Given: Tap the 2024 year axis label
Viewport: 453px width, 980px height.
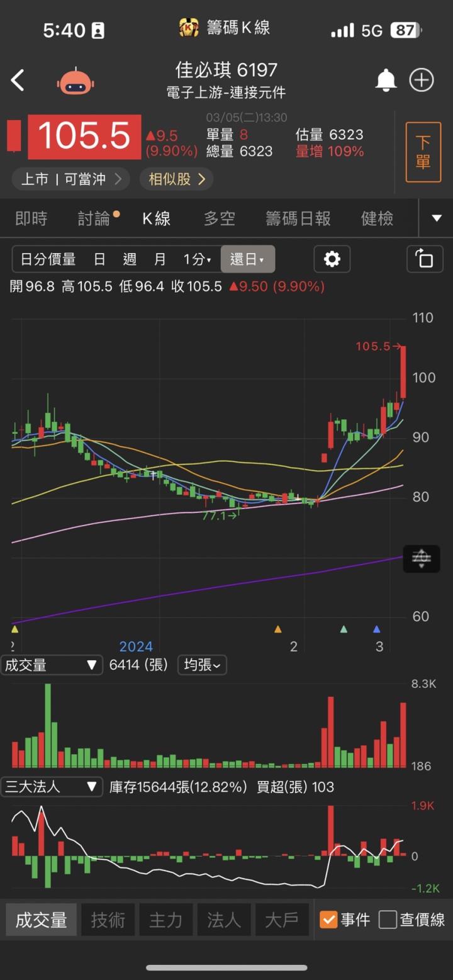Looking at the screenshot, I should click(x=136, y=646).
